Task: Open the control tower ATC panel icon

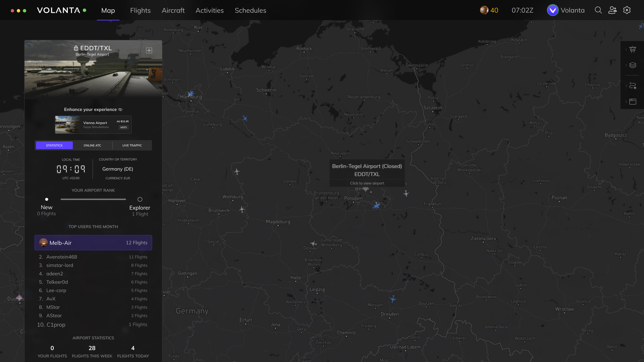Action: click(x=633, y=50)
